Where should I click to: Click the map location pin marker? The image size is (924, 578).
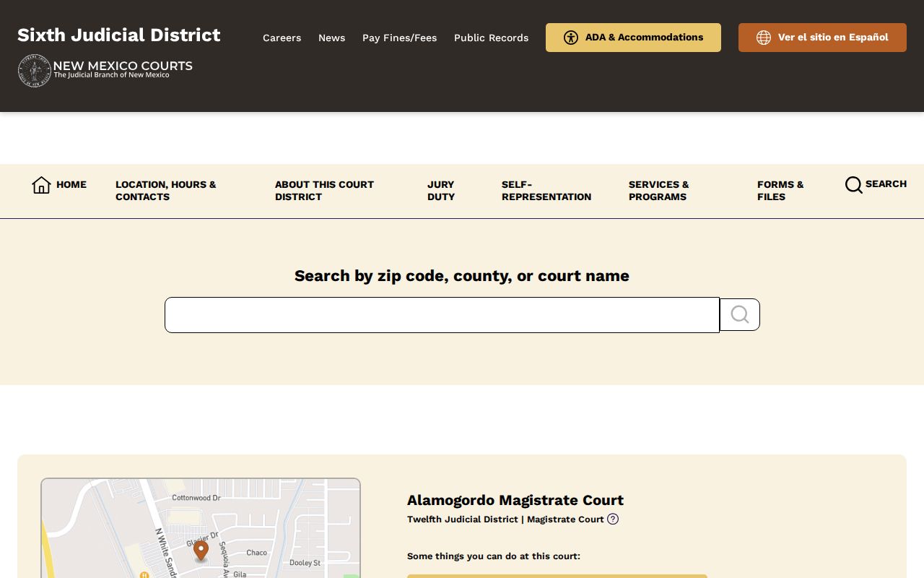[201, 551]
